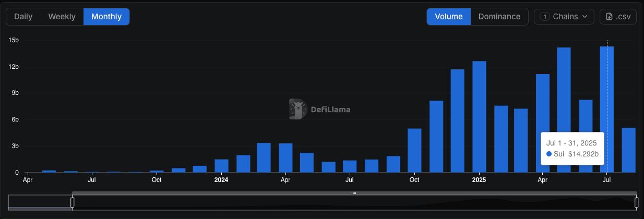Download data as .csv
The width and height of the screenshot is (644, 219).
(618, 17)
